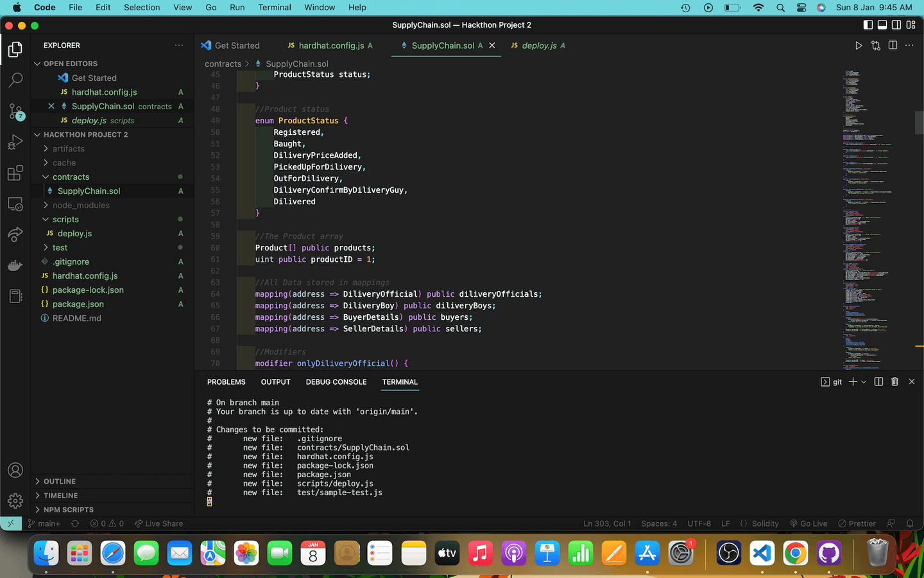Switch to hardhat.config.js editor tab

click(x=330, y=46)
